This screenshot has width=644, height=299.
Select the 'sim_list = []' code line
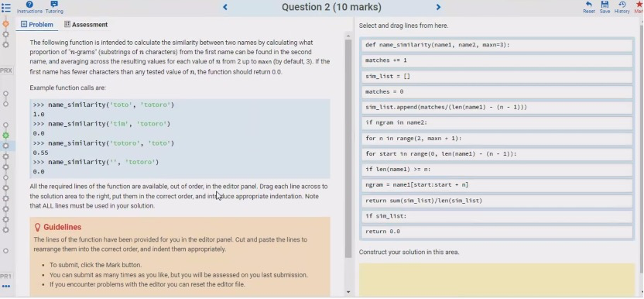[x=497, y=76]
